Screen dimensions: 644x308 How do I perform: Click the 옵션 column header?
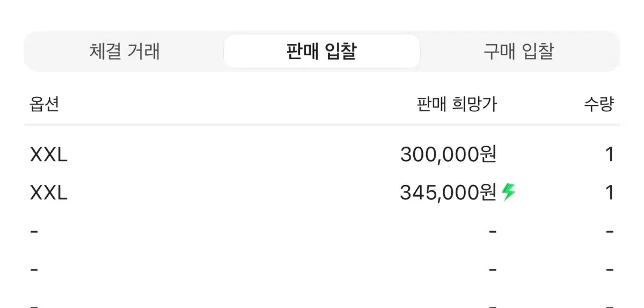click(44, 104)
